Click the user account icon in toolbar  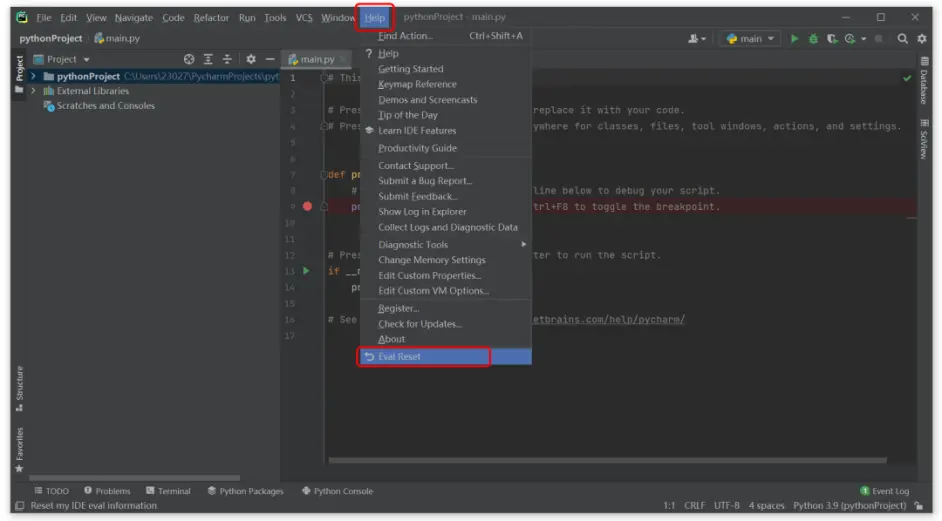(x=693, y=38)
